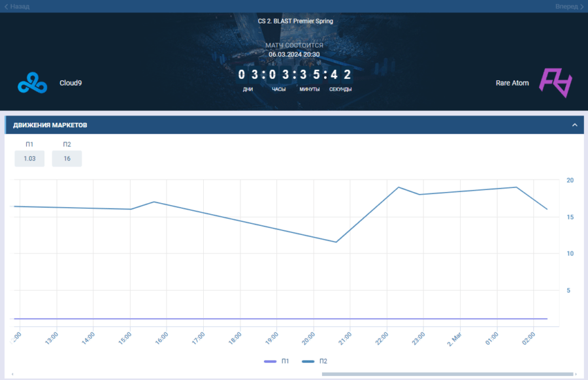The width and height of the screenshot is (588, 380).
Task: Click the left arrow beside Назад
Action: pyautogui.click(x=6, y=7)
